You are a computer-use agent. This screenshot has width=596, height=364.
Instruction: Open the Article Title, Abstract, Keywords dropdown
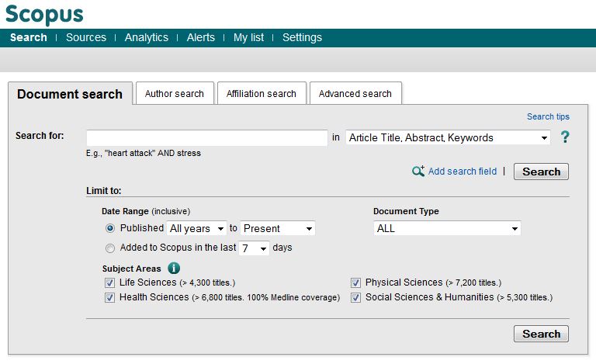pyautogui.click(x=448, y=137)
